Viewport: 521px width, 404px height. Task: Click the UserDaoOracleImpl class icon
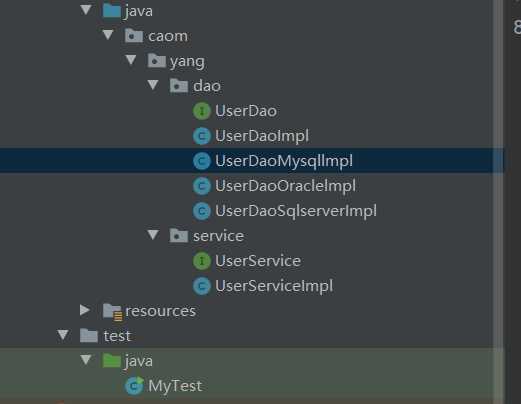(202, 186)
